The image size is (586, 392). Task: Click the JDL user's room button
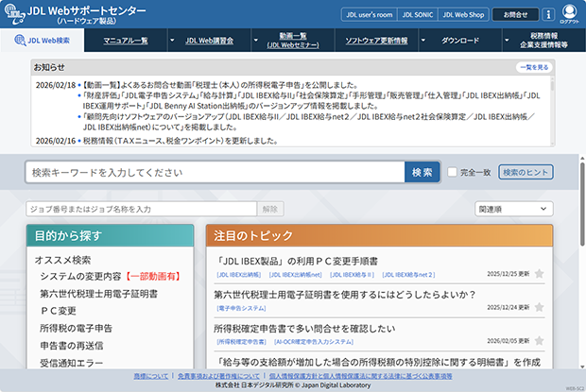(370, 14)
